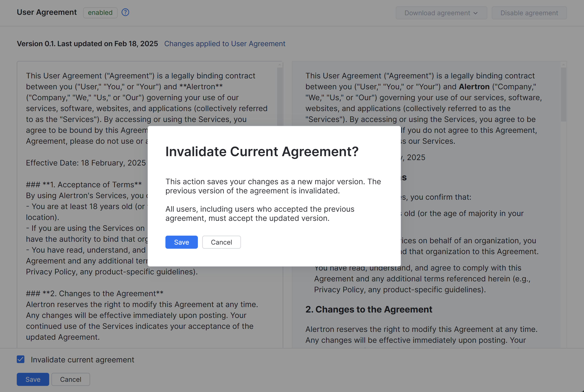Cancel the invalidate agreement dialog
584x392 pixels.
point(221,242)
